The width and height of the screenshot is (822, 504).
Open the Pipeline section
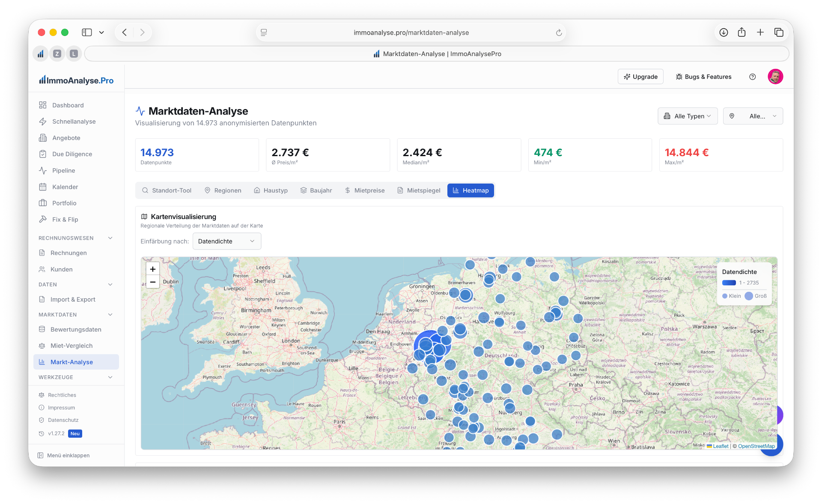tap(76, 170)
